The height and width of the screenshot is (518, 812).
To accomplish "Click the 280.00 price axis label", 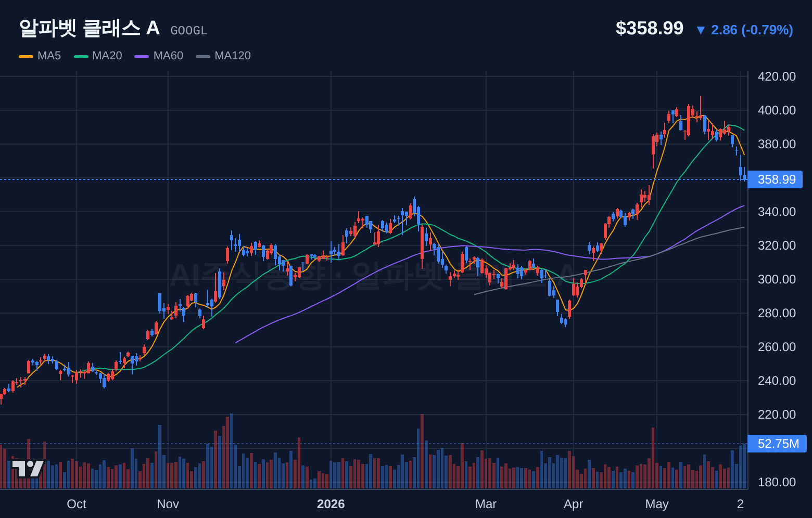I will coord(777,313).
